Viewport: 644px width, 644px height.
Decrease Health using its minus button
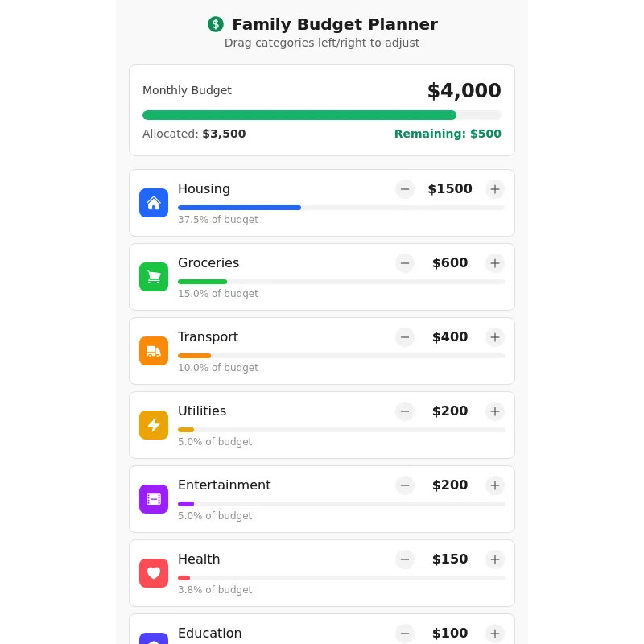[405, 559]
